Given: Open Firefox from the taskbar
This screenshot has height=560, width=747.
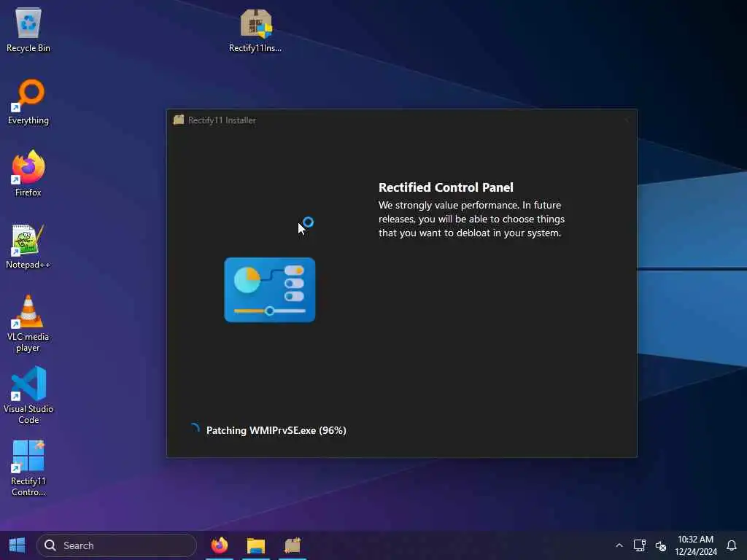Looking at the screenshot, I should 220,545.
